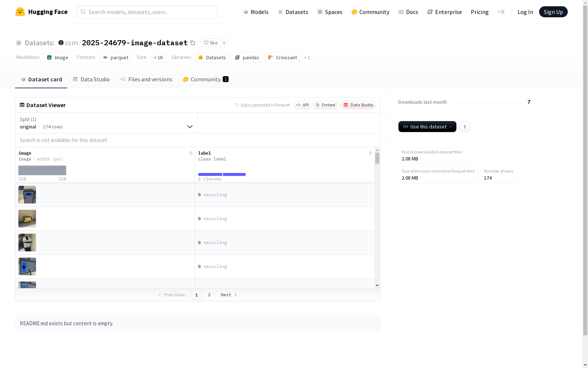Open Data Studio button in viewer header
588x368 pixels.
coord(358,105)
